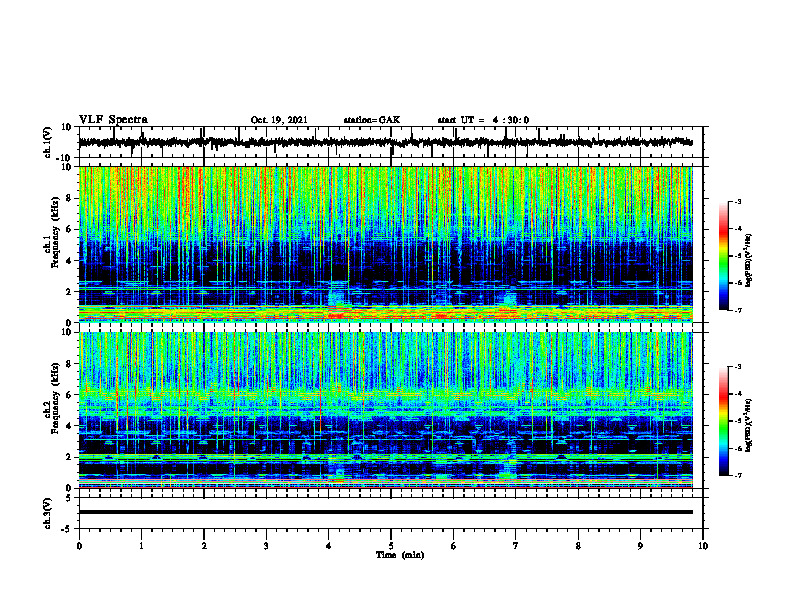
Task: Click the time axis tick label "5"
Action: (x=391, y=546)
